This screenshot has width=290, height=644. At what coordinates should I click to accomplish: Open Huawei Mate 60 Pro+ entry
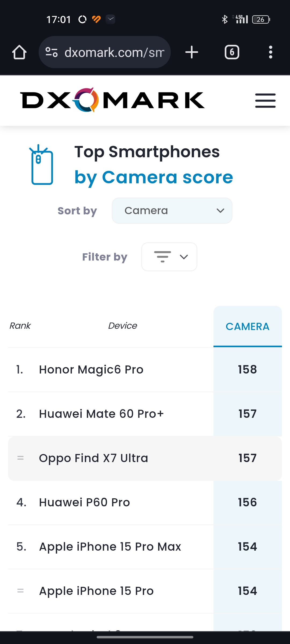(102, 414)
